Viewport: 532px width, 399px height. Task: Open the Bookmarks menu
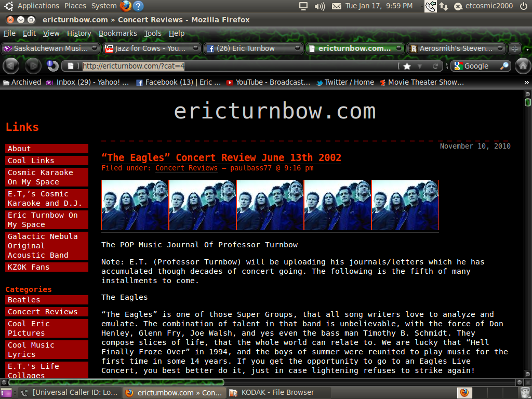point(117,33)
